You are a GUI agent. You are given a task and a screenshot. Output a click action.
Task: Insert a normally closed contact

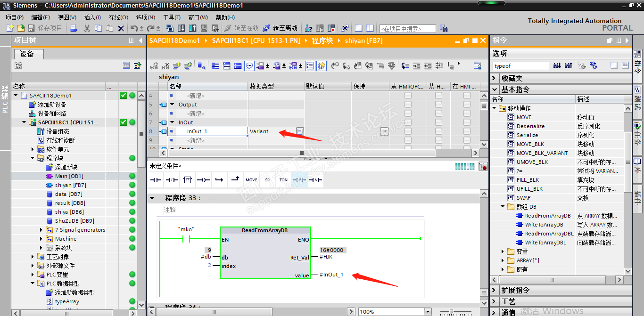coord(172,180)
